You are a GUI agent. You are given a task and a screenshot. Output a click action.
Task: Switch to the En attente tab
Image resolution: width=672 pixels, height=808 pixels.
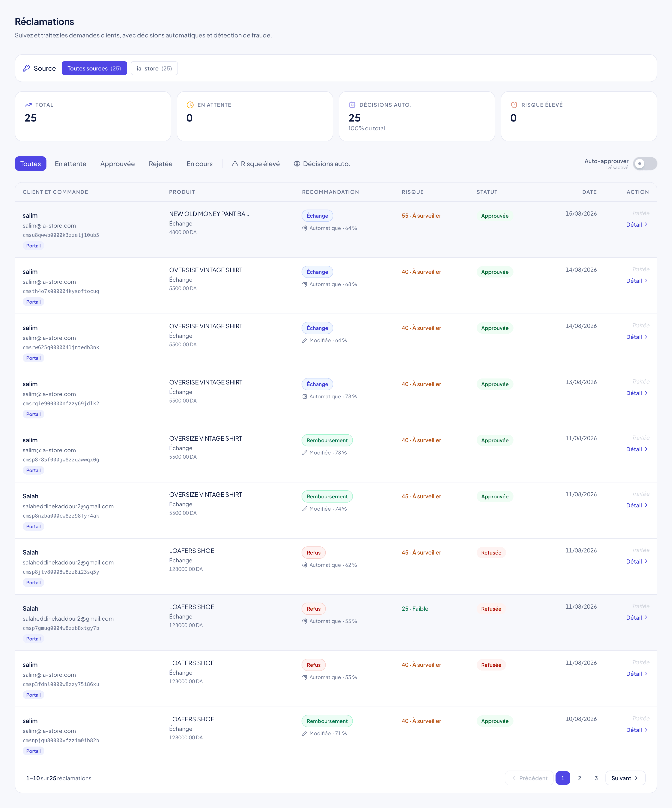coord(70,164)
